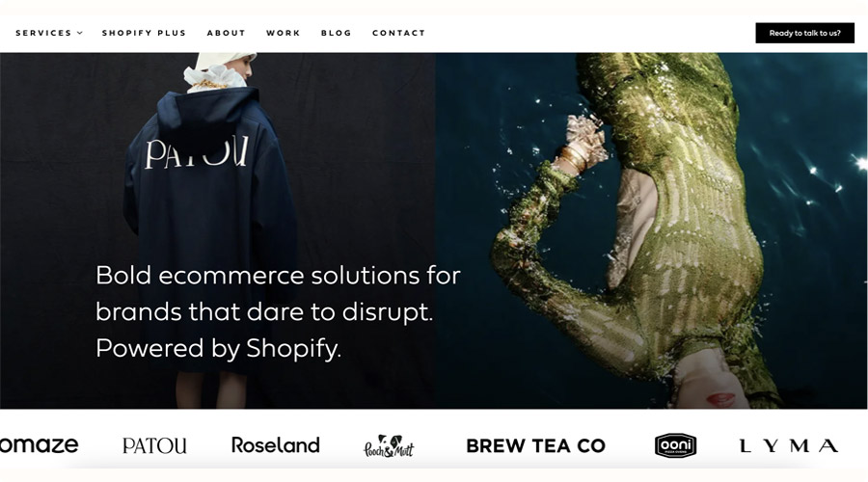Screen dimensions: 868x482
Task: Open the Services menu item
Action: pos(49,33)
